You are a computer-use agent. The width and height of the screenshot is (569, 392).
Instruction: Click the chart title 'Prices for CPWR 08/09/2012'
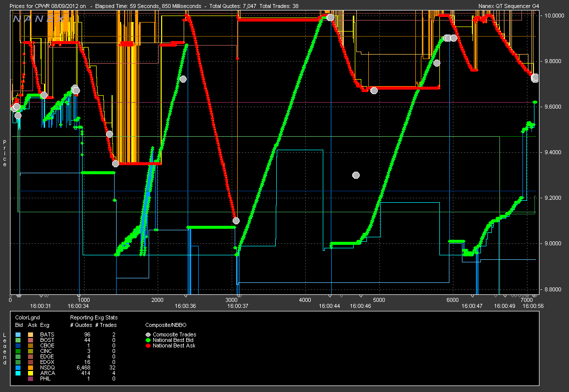(44, 6)
